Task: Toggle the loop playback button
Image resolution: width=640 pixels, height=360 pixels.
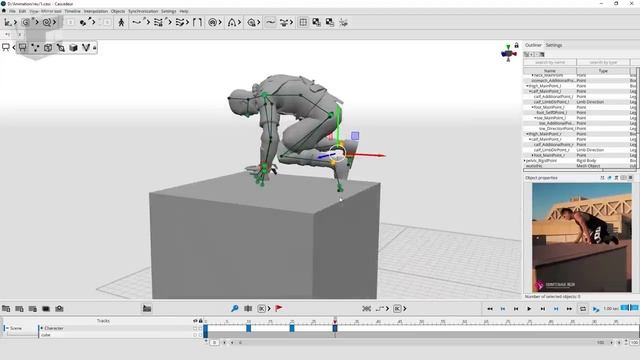Action: tap(583, 309)
